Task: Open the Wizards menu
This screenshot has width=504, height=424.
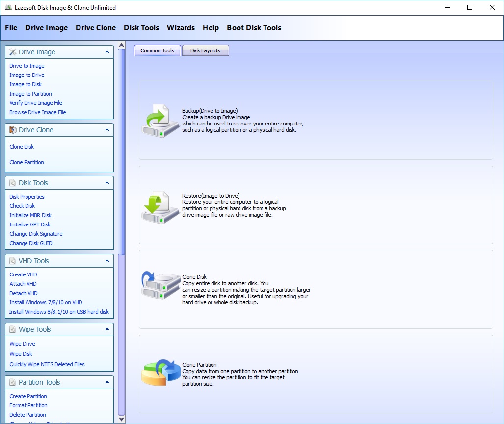Action: tap(181, 28)
